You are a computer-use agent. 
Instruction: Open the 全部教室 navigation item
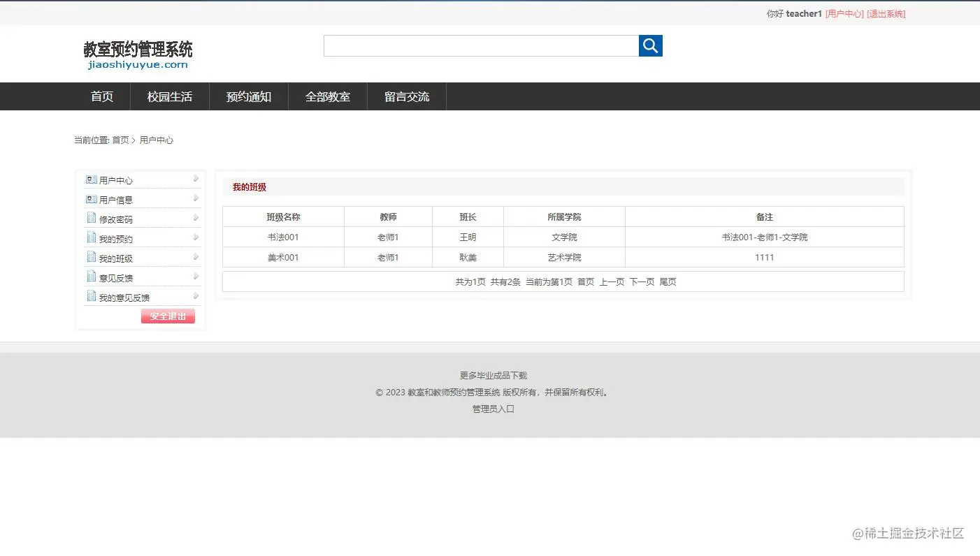pyautogui.click(x=328, y=96)
